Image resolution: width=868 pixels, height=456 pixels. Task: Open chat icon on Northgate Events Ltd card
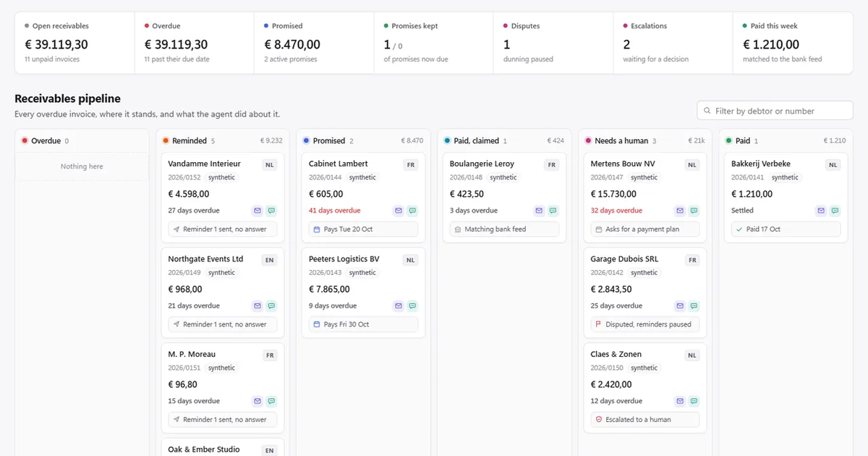tap(271, 306)
